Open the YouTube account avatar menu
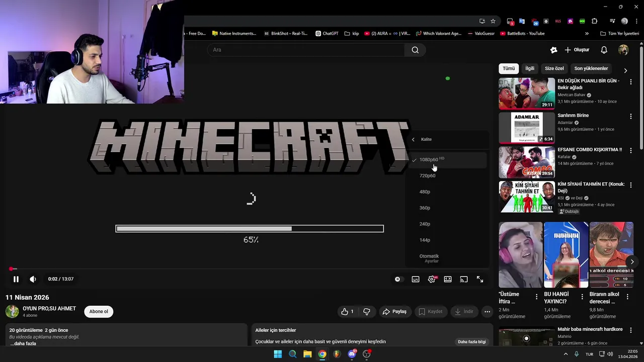The width and height of the screenshot is (644, 362). [623, 50]
